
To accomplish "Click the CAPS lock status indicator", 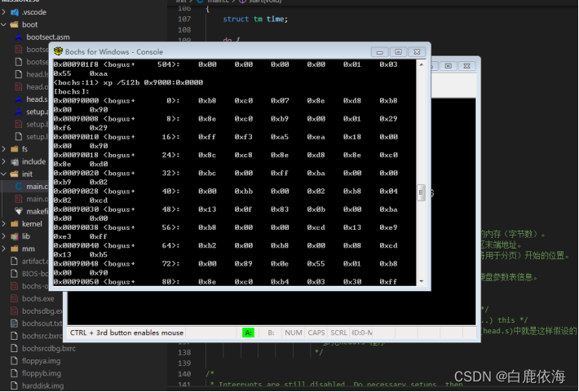I will coord(316,333).
